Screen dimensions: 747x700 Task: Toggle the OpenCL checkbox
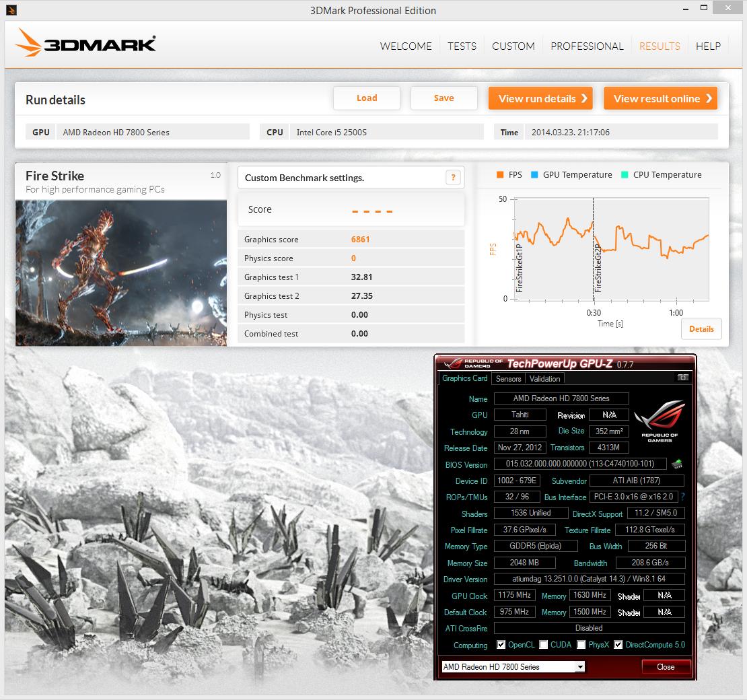coord(501,645)
